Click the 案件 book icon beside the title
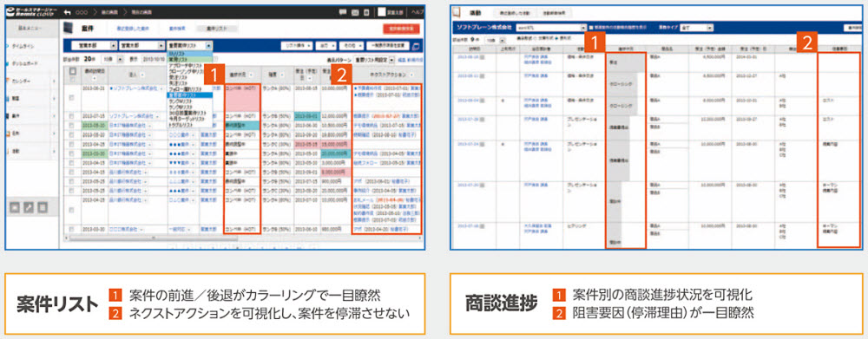The width and height of the screenshot is (868, 339). [69, 28]
